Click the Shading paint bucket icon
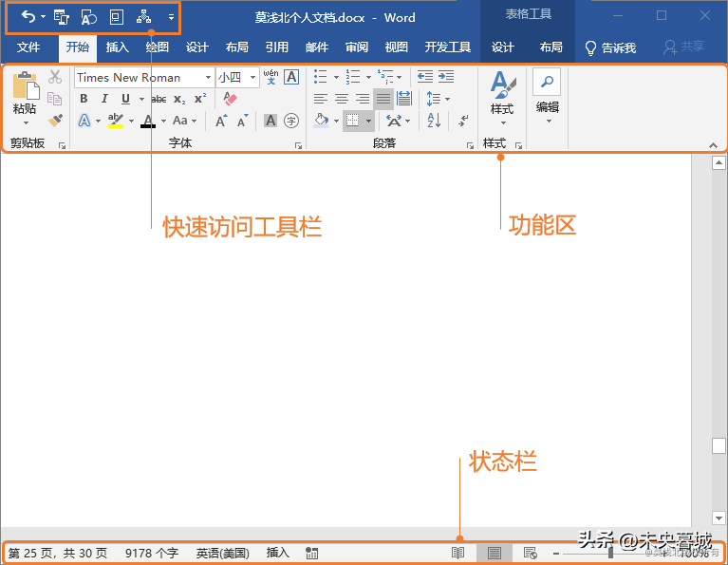The height and width of the screenshot is (565, 728). click(x=321, y=121)
